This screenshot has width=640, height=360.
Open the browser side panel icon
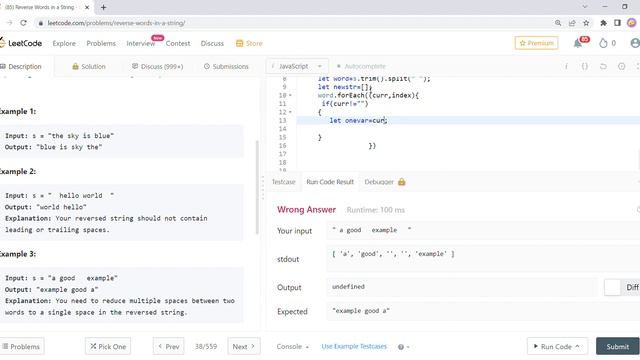pyautogui.click(x=617, y=23)
